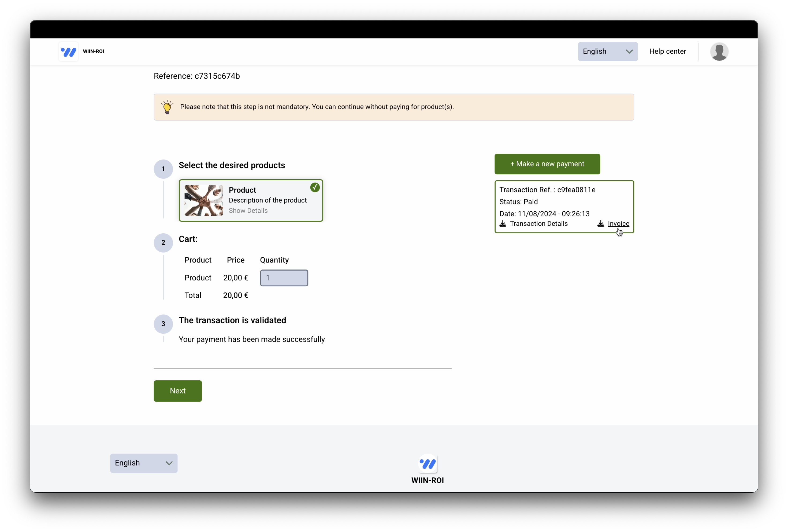Click the Total 20,00 € amount
The image size is (788, 532).
click(236, 295)
